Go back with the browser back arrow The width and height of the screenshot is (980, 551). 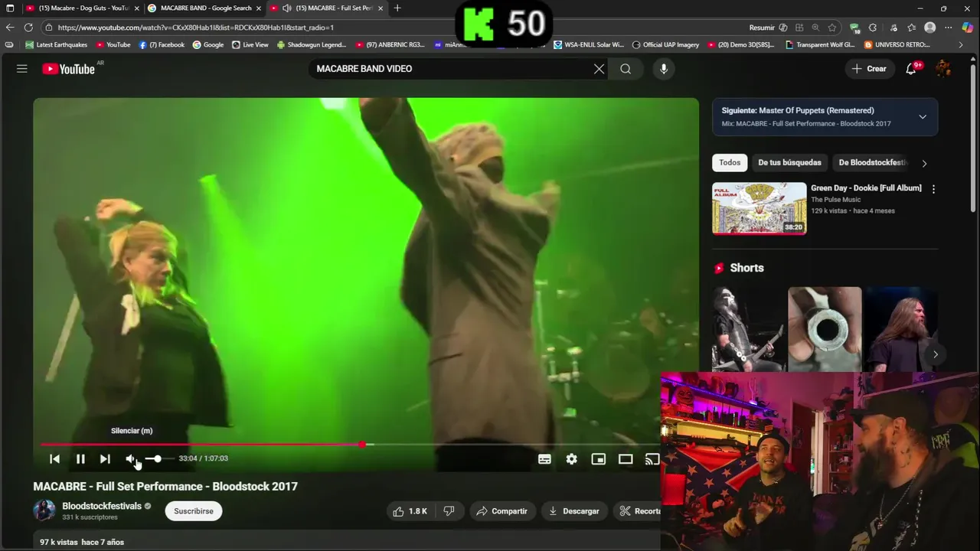pos(10,28)
